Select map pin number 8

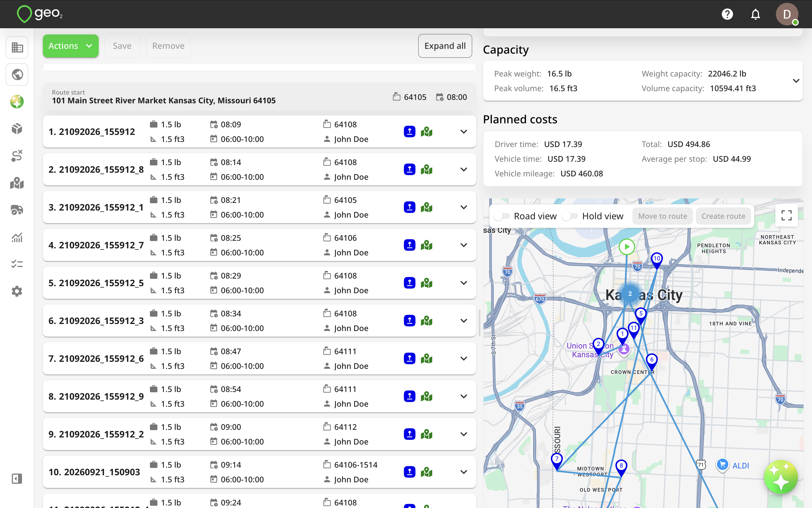[621, 467]
